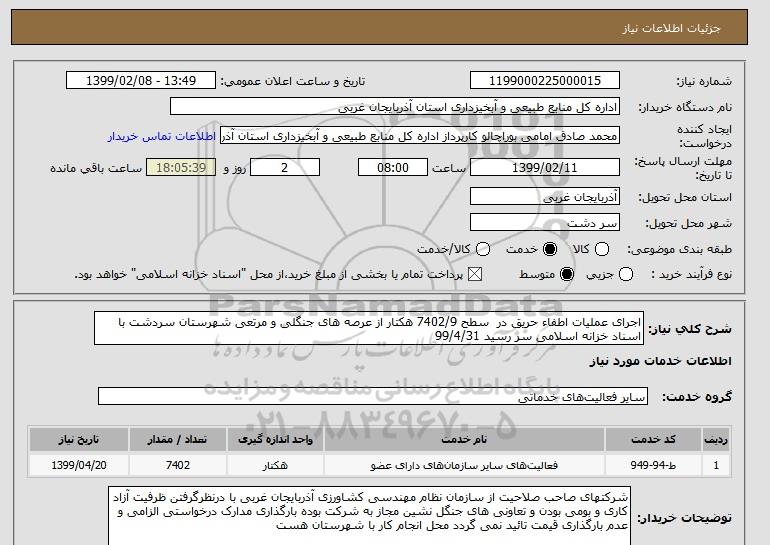Open the اطلاعات تماس خریدار link
770x545 pixels.
pos(162,136)
